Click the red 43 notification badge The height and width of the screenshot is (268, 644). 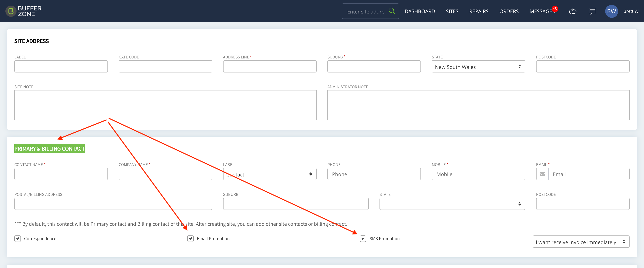[555, 9]
